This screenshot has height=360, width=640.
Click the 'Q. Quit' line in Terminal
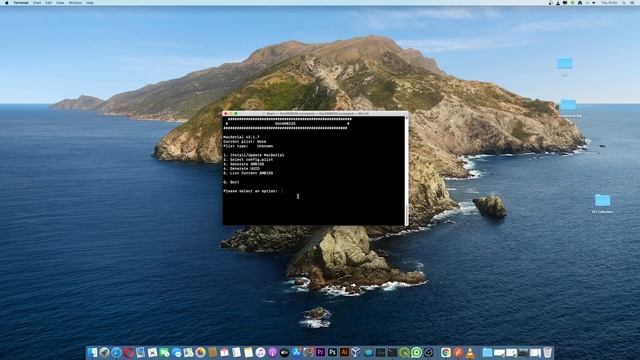[231, 182]
